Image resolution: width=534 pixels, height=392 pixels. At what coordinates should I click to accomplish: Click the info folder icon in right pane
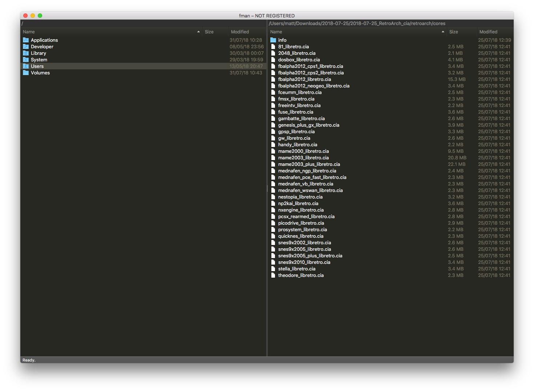(273, 40)
